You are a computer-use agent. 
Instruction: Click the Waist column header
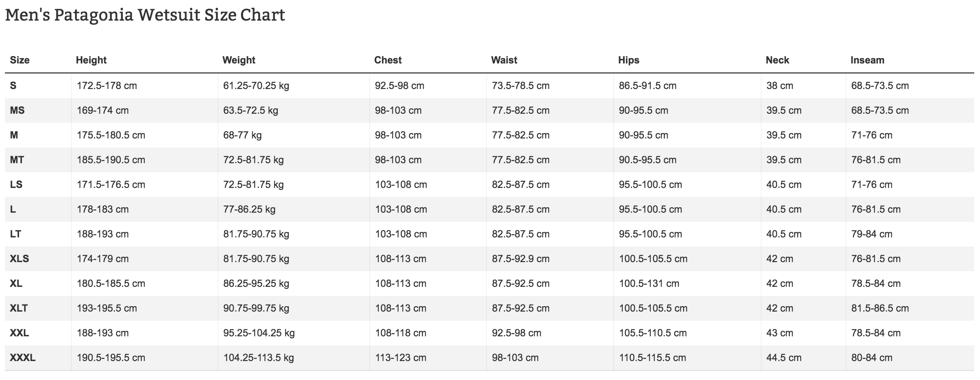pos(504,60)
